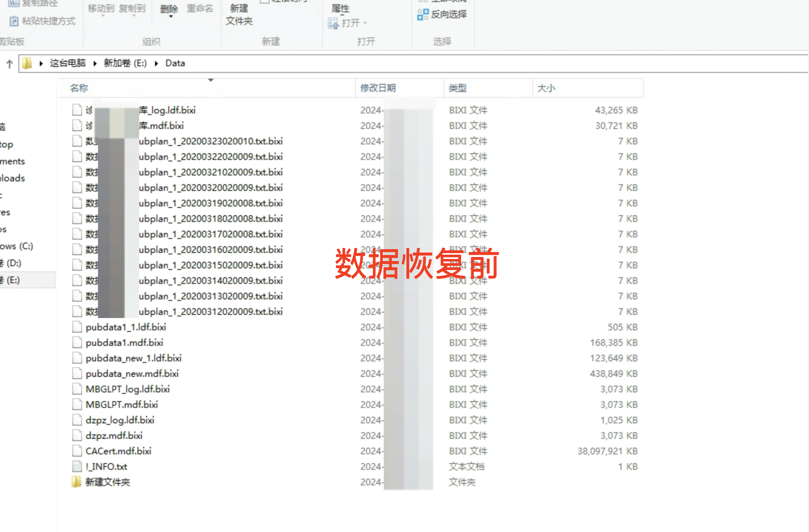
Task: Sort by 修改日期 column header
Action: (378, 88)
